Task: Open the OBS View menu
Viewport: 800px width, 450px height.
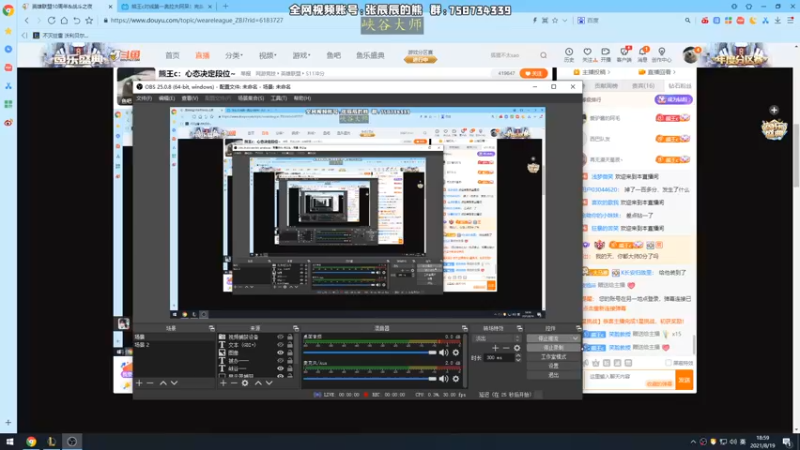Action: (x=190, y=98)
